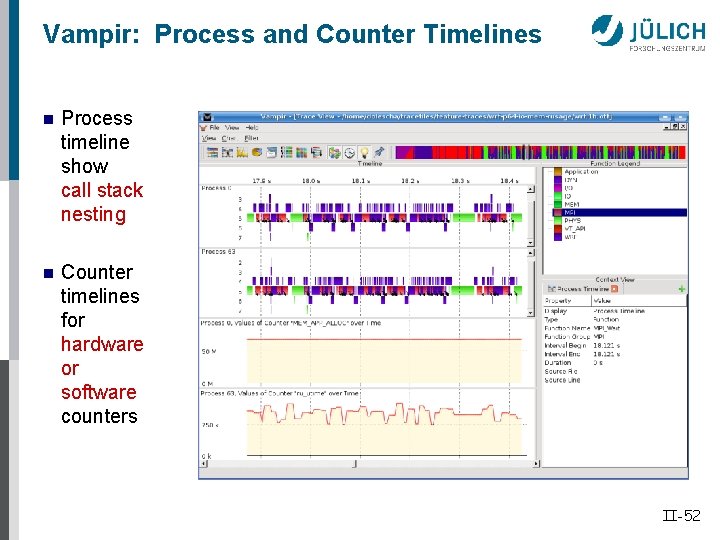Click the Function Group MPI row

pyautogui.click(x=614, y=337)
